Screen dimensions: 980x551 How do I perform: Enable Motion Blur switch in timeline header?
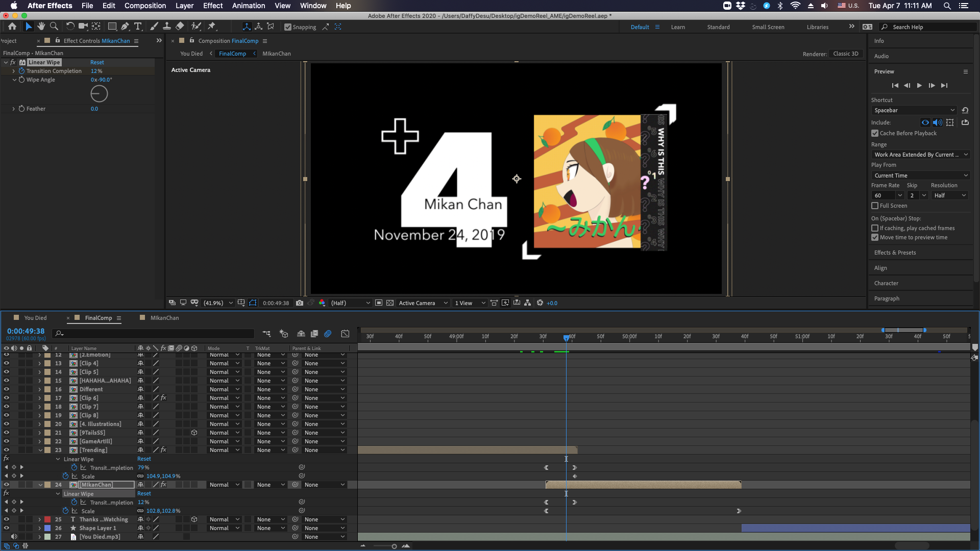point(328,334)
